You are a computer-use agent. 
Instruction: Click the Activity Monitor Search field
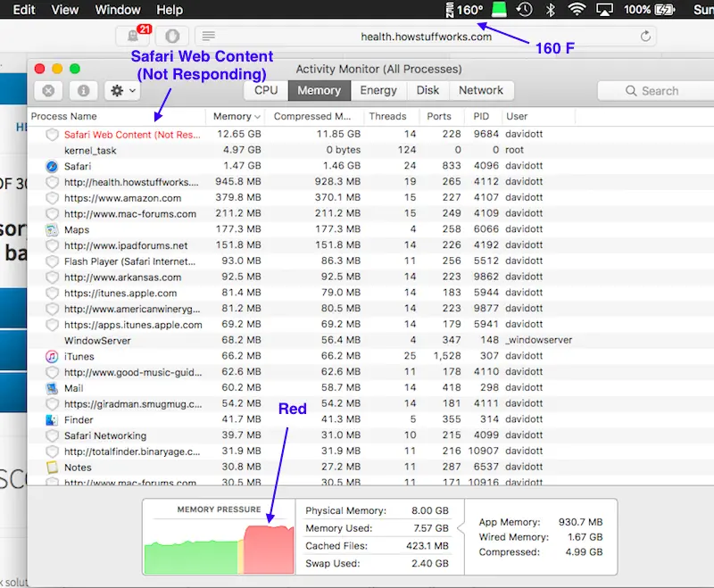tap(656, 90)
